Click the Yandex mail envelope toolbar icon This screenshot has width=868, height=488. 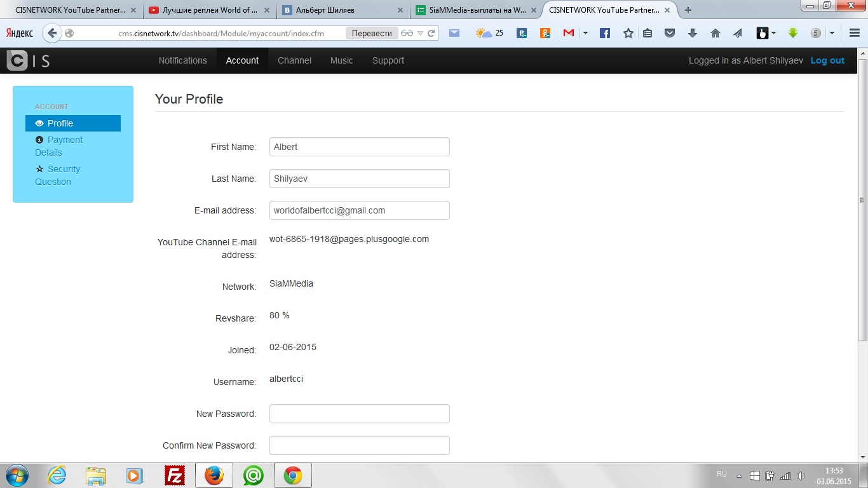(454, 33)
